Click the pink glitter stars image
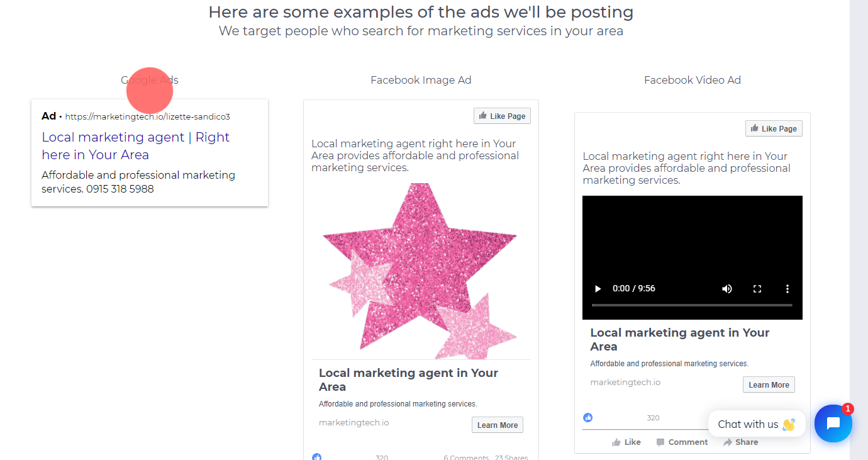 point(420,271)
